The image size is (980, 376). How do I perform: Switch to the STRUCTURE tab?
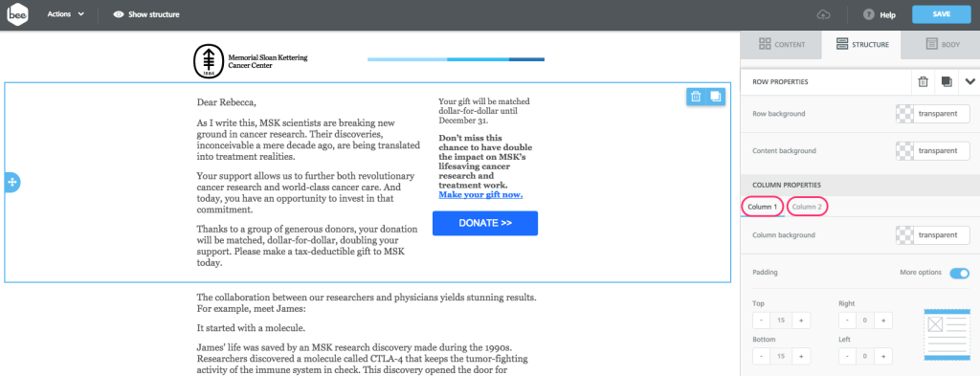(x=861, y=44)
